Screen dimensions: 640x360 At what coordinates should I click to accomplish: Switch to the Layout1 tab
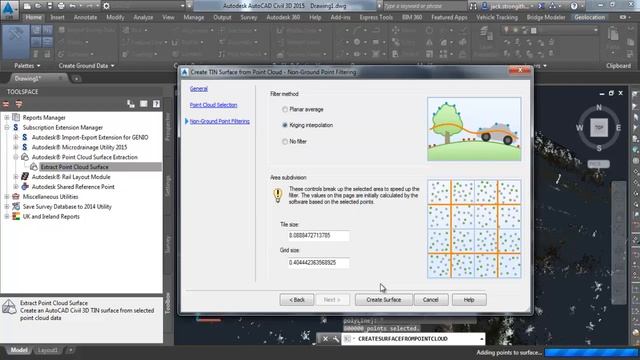48,350
